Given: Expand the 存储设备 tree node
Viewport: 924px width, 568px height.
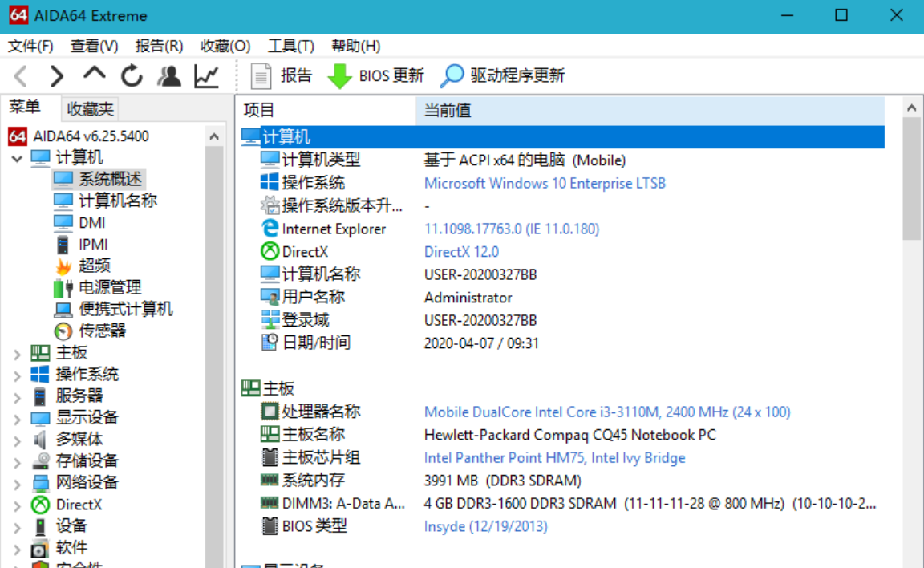Looking at the screenshot, I should 17,462.
